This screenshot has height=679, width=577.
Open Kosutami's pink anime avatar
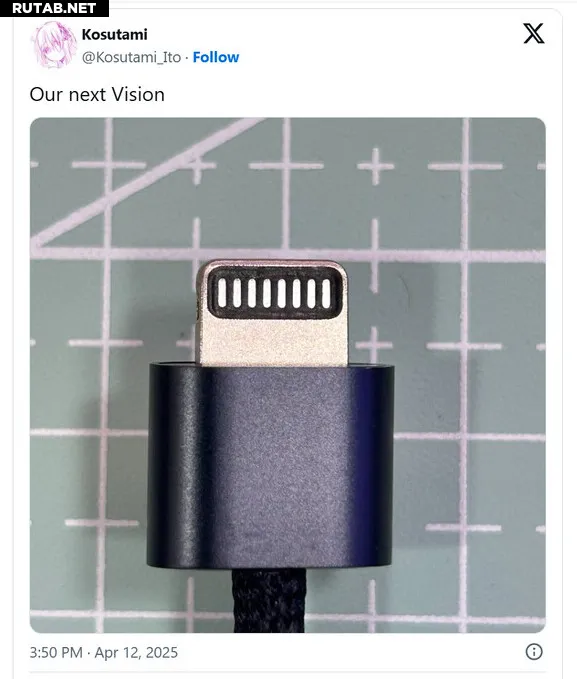[x=53, y=45]
